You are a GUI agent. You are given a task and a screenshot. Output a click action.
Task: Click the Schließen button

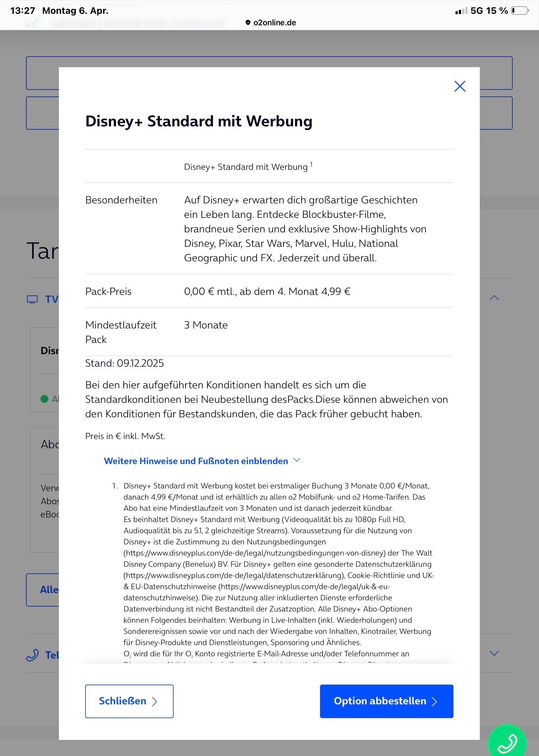click(x=129, y=701)
